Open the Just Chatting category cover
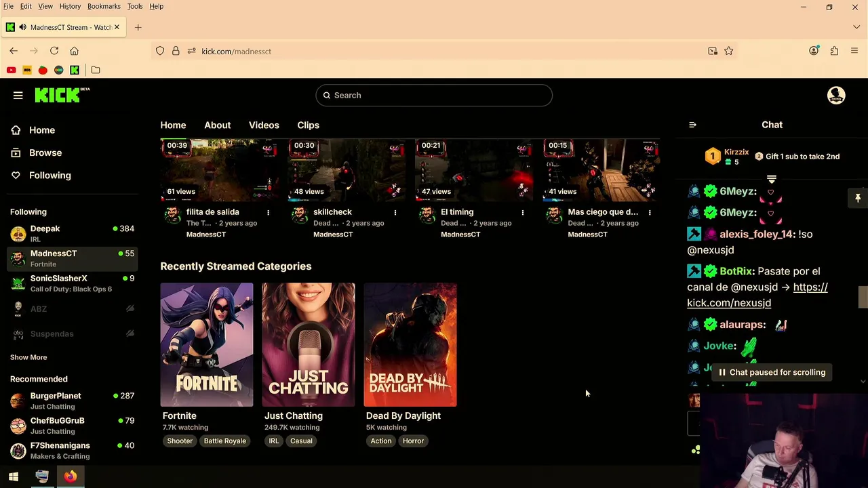Screen dimensions: 868x488 309,345
